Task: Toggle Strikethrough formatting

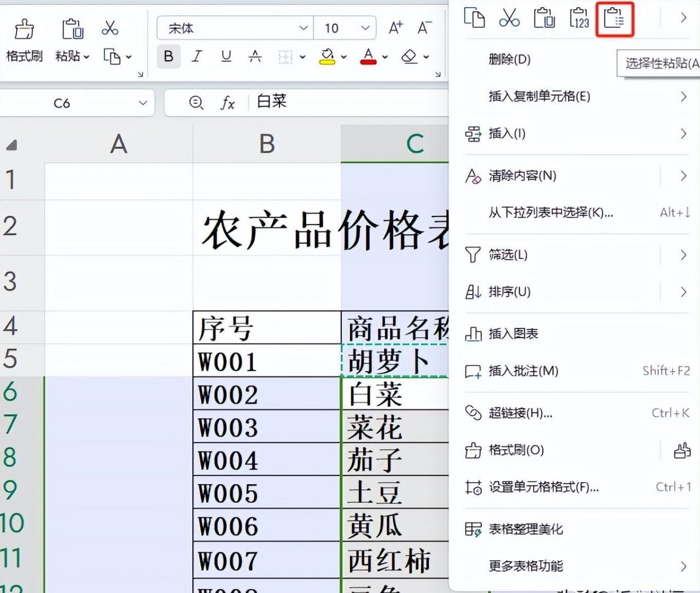Action: pyautogui.click(x=255, y=56)
